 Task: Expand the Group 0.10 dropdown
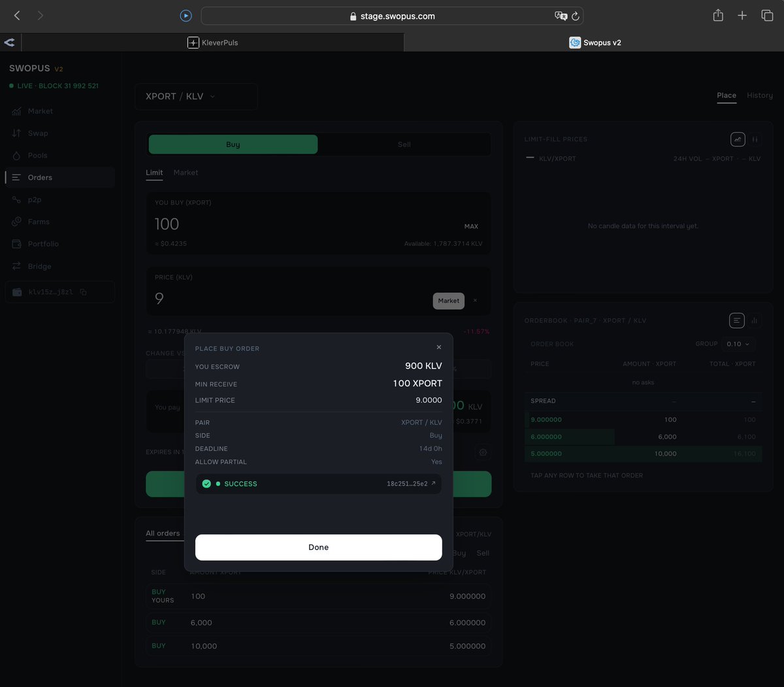(739, 344)
